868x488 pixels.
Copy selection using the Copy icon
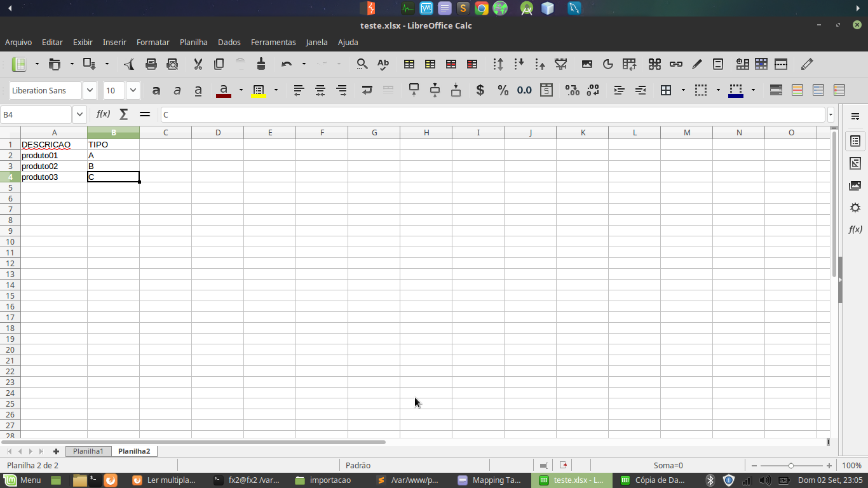point(219,64)
